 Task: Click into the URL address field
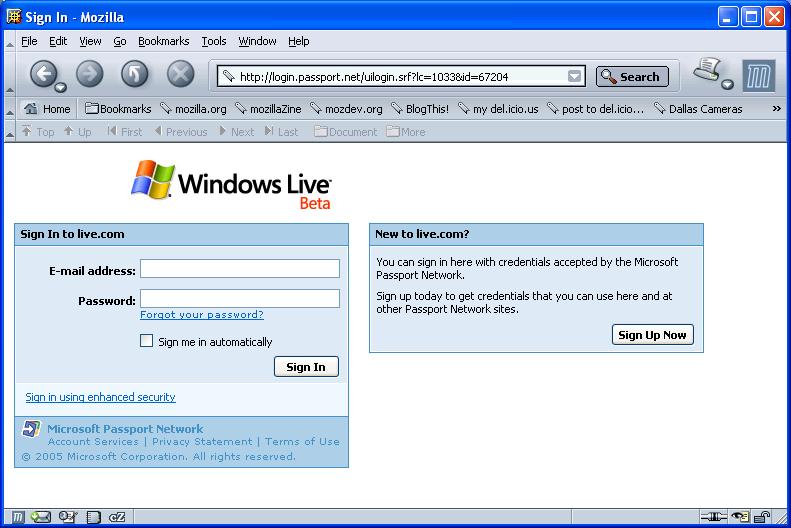(401, 76)
